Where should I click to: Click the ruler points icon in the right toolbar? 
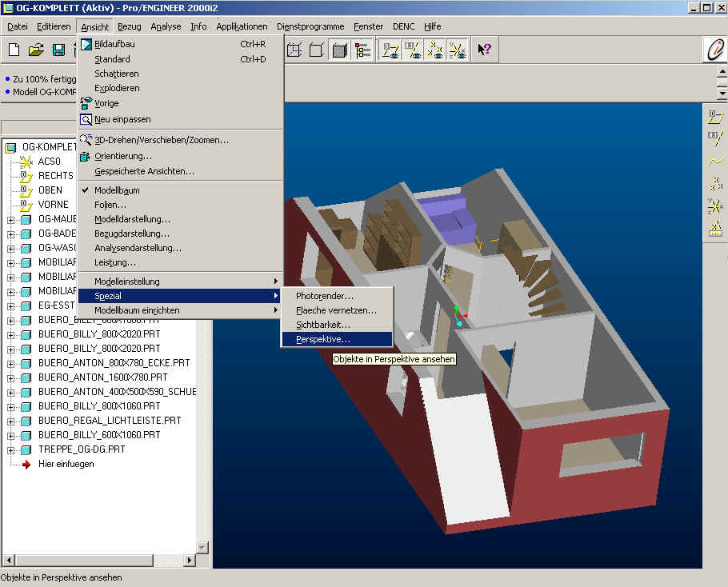pyautogui.click(x=715, y=229)
